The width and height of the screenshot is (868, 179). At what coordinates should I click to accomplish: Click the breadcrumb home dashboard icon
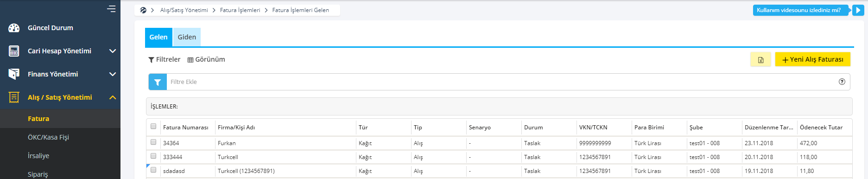tap(143, 10)
